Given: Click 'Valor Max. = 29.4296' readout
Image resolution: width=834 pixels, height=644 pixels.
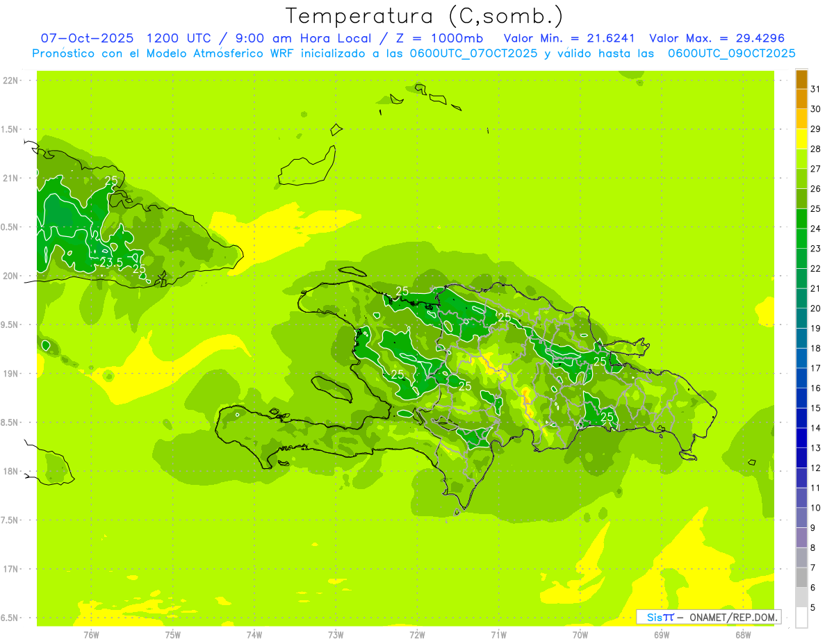Looking at the screenshot, I should [717, 38].
